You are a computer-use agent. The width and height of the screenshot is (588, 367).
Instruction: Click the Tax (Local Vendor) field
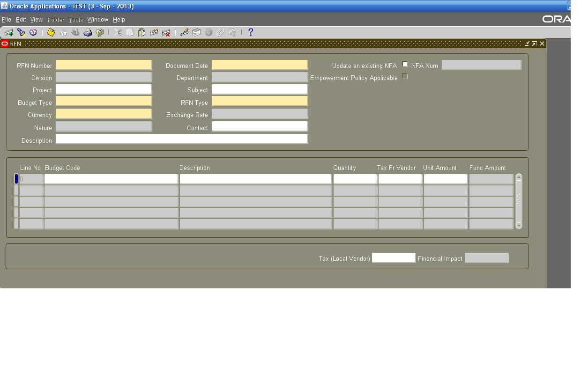(394, 258)
